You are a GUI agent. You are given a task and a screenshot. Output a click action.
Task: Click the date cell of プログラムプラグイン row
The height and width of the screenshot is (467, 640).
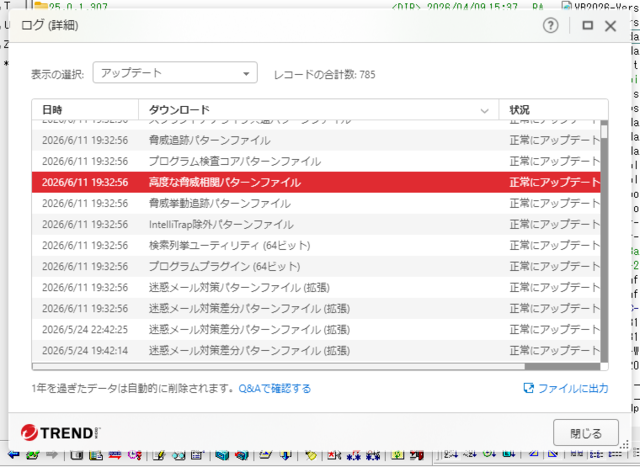tap(85, 267)
